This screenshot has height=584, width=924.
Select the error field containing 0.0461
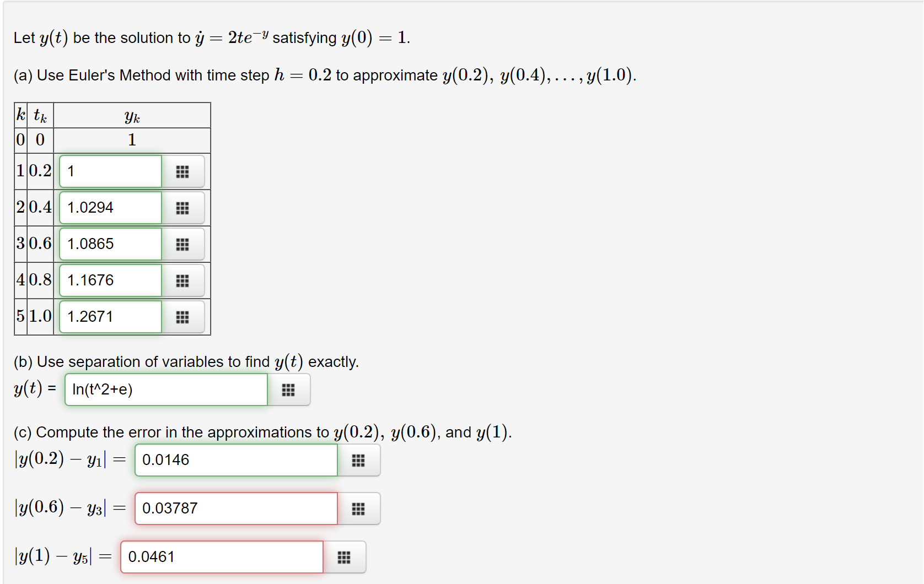point(222,557)
